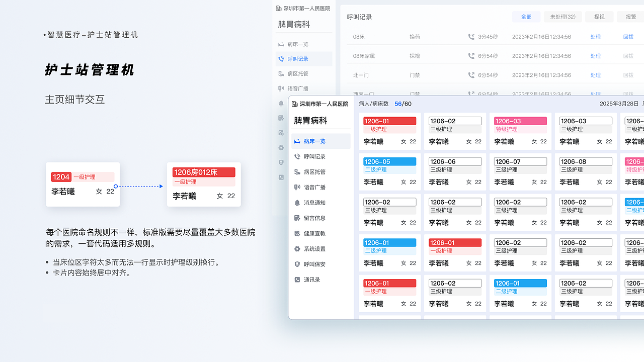
Task: Click 处理 on the 08床 换药 record
Action: 595,37
